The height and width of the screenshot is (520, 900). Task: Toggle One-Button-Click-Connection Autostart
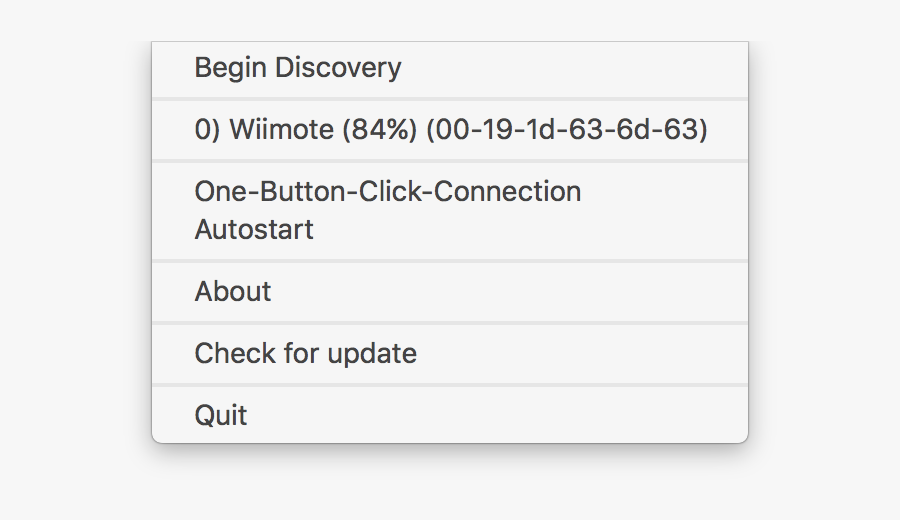[387, 210]
